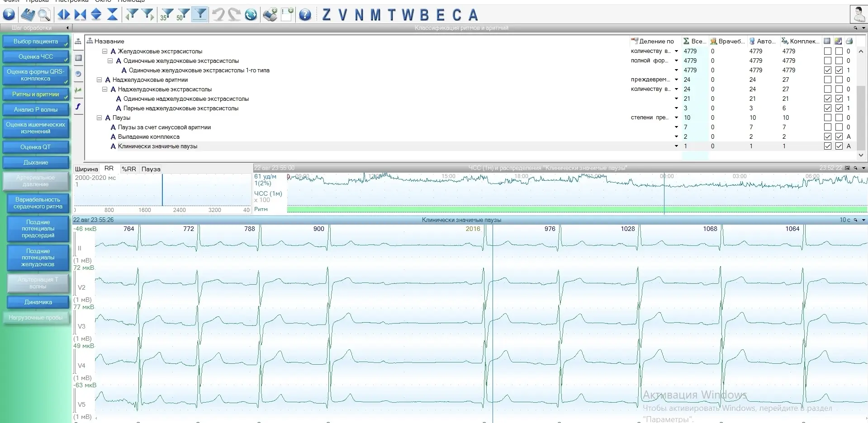Click the undo arrow icon

[218, 15]
